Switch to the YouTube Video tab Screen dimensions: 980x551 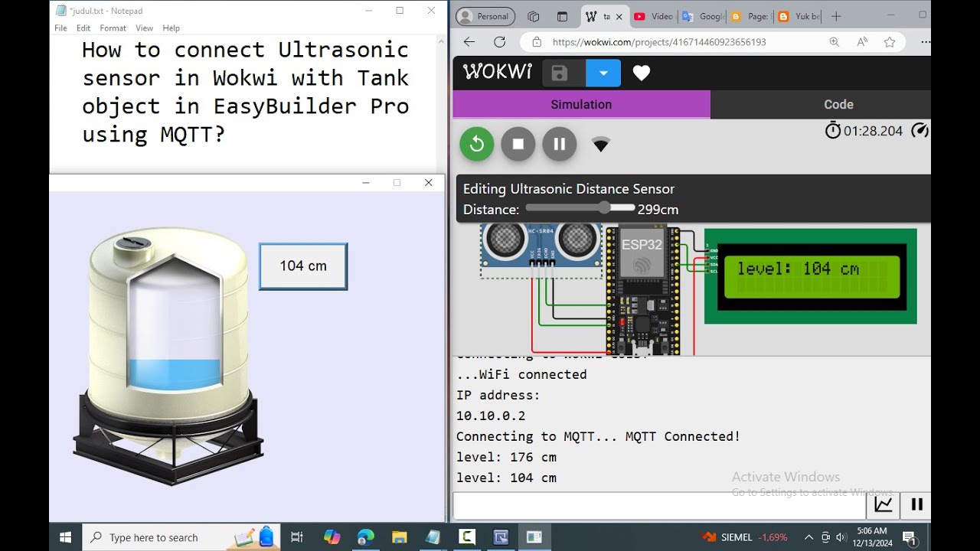pos(653,16)
